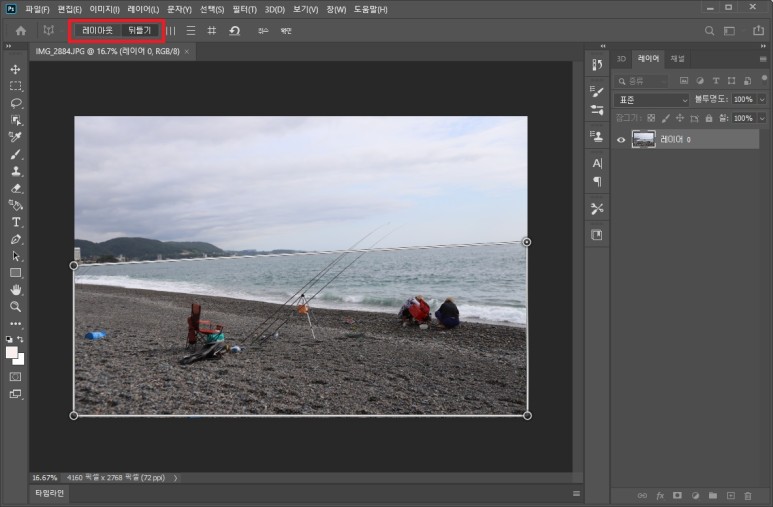The width and height of the screenshot is (773, 507).
Task: Select the Paint Bucket tool
Action: tap(15, 205)
